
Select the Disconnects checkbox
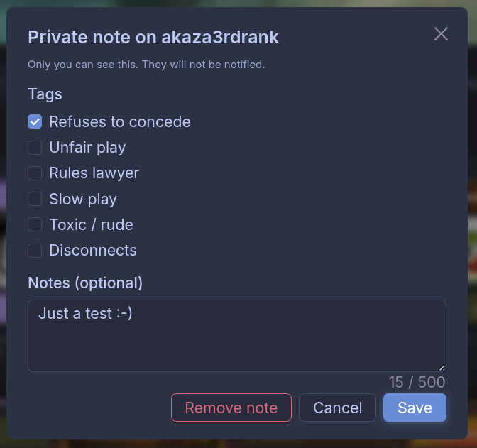pos(35,250)
